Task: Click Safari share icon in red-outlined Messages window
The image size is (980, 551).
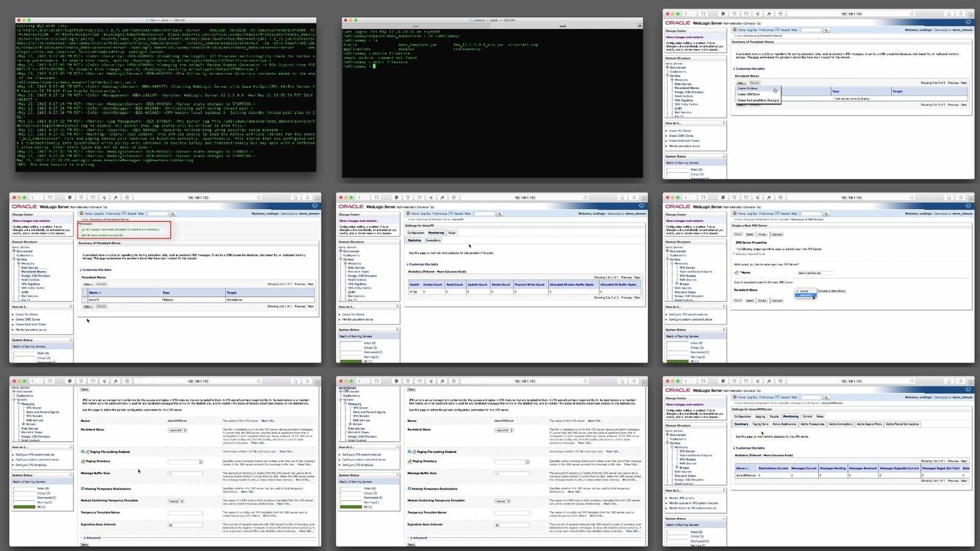Action: [x=295, y=197]
